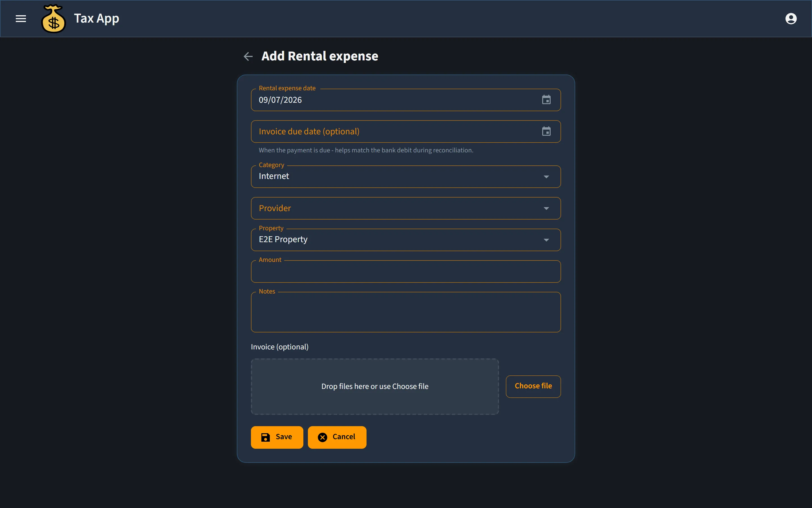
Task: Click the reconciliation helper text under due date
Action: (x=366, y=150)
